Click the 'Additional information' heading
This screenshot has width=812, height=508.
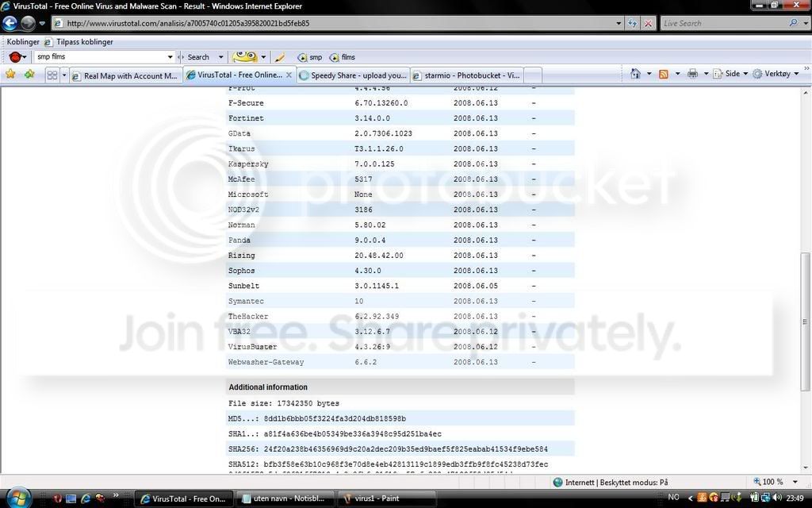268,387
